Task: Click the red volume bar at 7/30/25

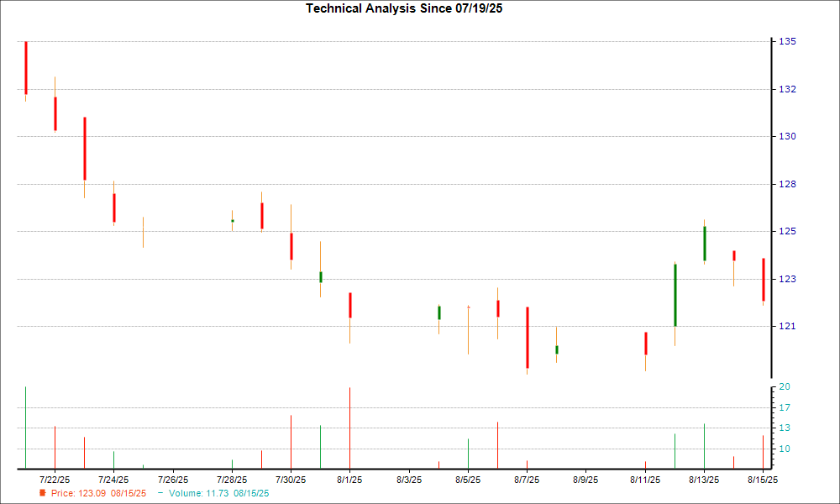Action: point(291,442)
